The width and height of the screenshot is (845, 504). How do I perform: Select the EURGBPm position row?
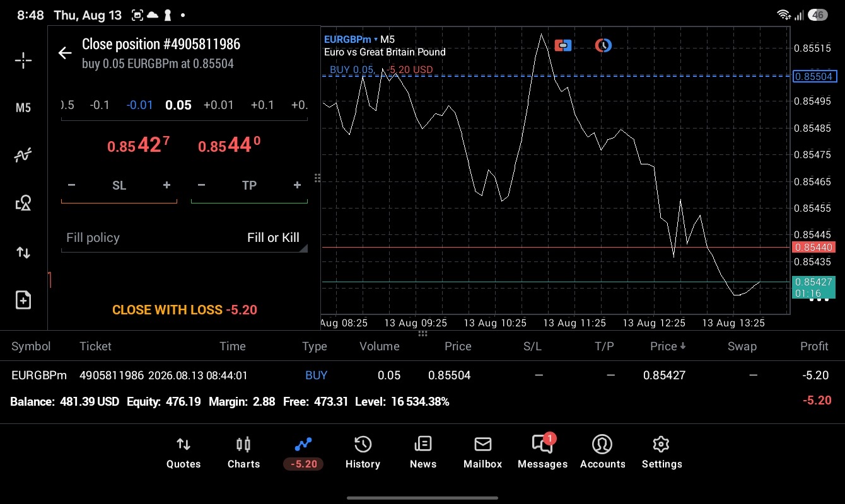pos(422,375)
